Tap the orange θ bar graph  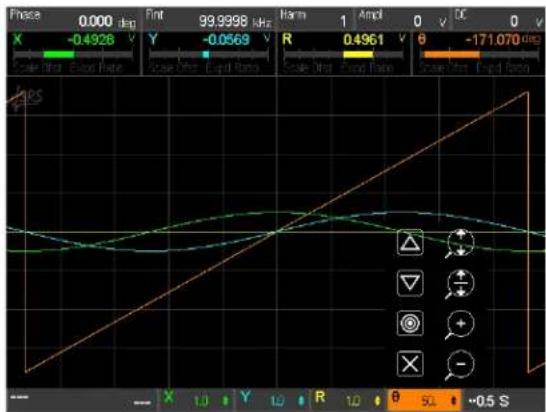tap(479, 55)
